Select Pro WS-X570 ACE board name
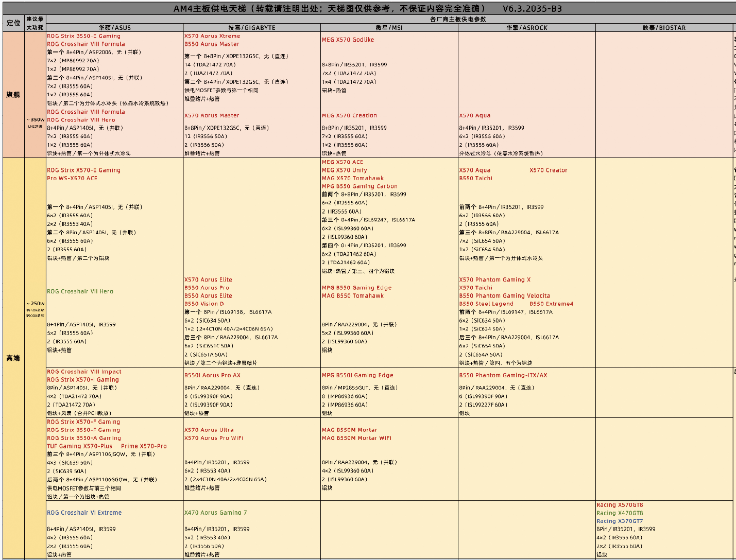 (72, 178)
